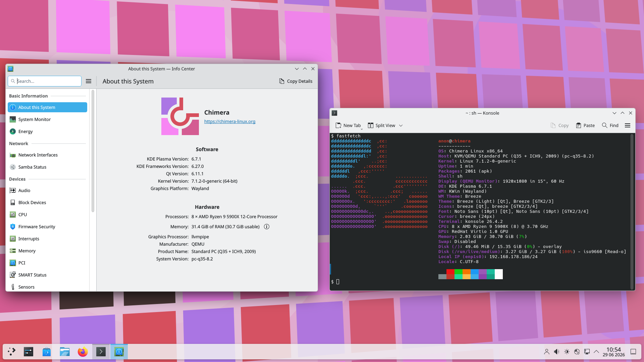The width and height of the screenshot is (644, 362).
Task: Open System Monitor from the sidebar
Action: click(47, 119)
